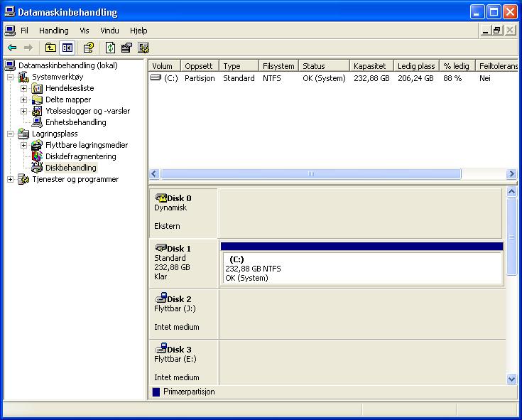
Task: Open the Properties toolbar icon
Action: pyautogui.click(x=126, y=48)
